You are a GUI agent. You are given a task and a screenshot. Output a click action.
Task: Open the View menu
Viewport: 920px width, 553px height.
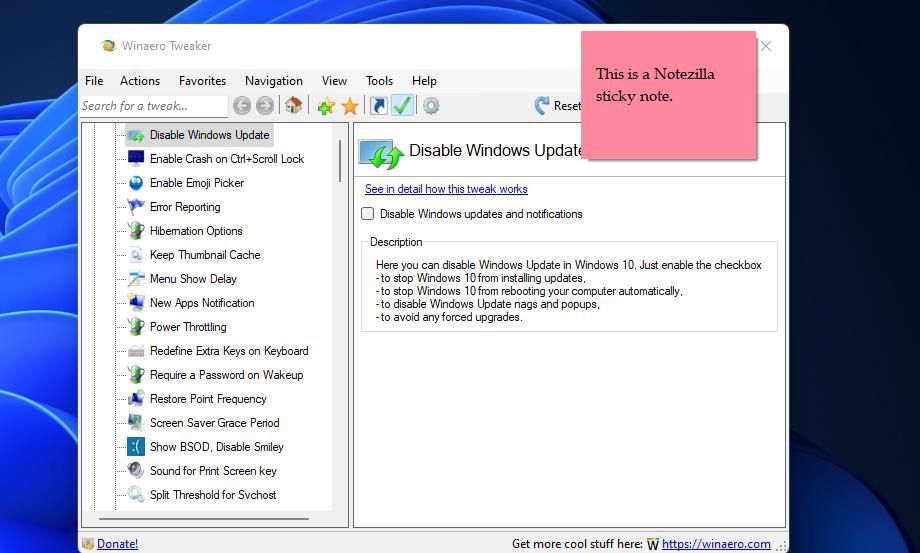(334, 81)
